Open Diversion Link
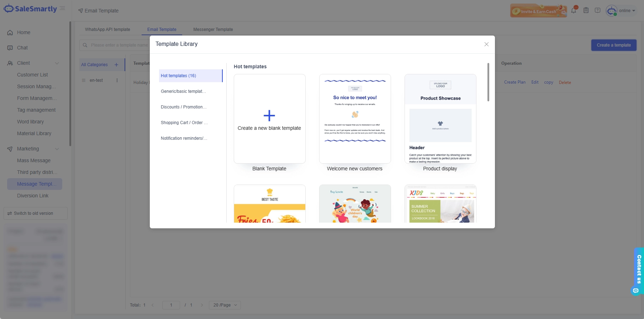The width and height of the screenshot is (644, 319). pos(33,196)
